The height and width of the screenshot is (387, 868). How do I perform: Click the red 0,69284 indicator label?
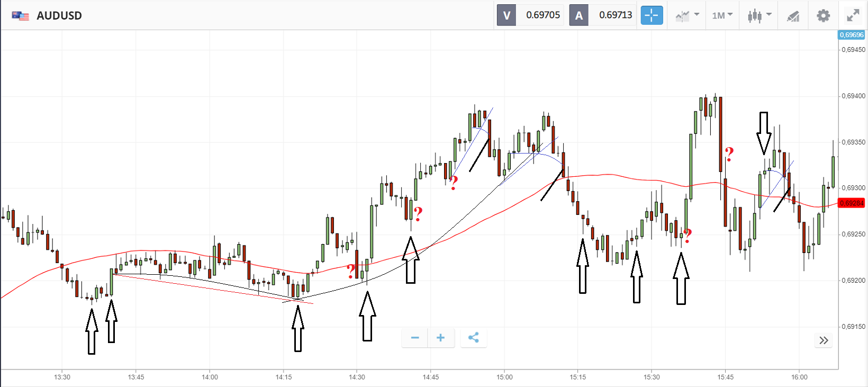click(x=852, y=203)
